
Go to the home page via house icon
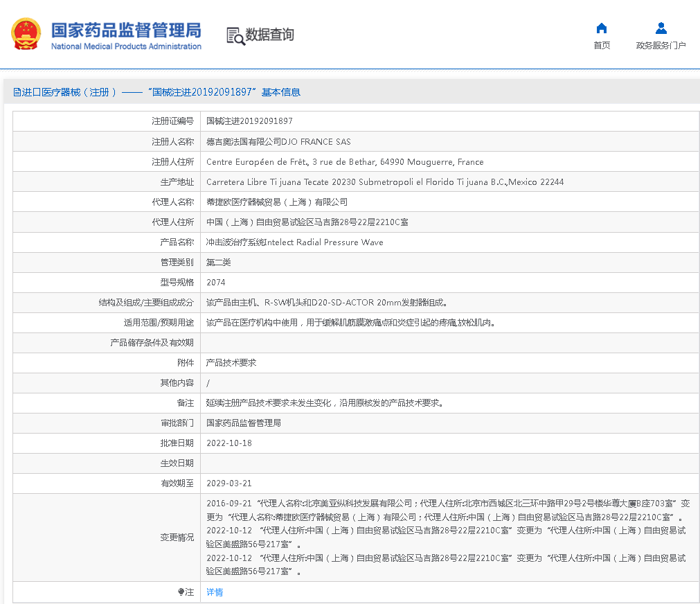(x=602, y=28)
